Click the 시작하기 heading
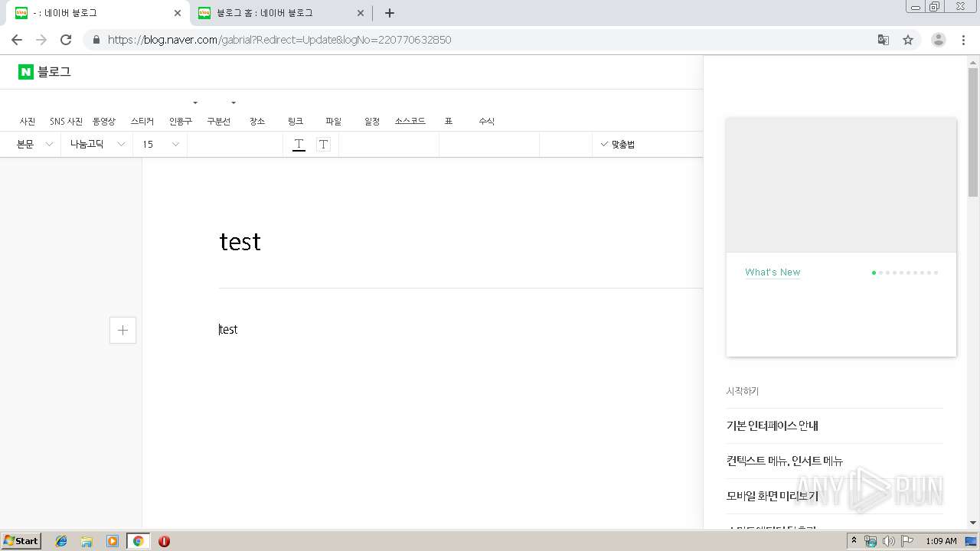The image size is (980, 551). 743,391
